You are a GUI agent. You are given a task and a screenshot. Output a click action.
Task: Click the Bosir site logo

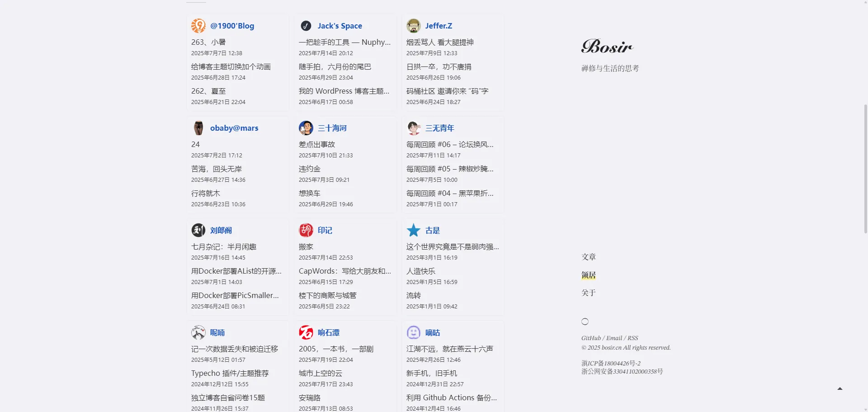click(607, 47)
